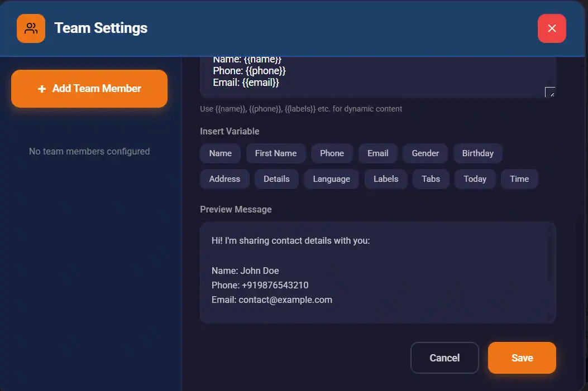588x391 pixels.
Task: Insert the Name variable
Action: (x=220, y=153)
